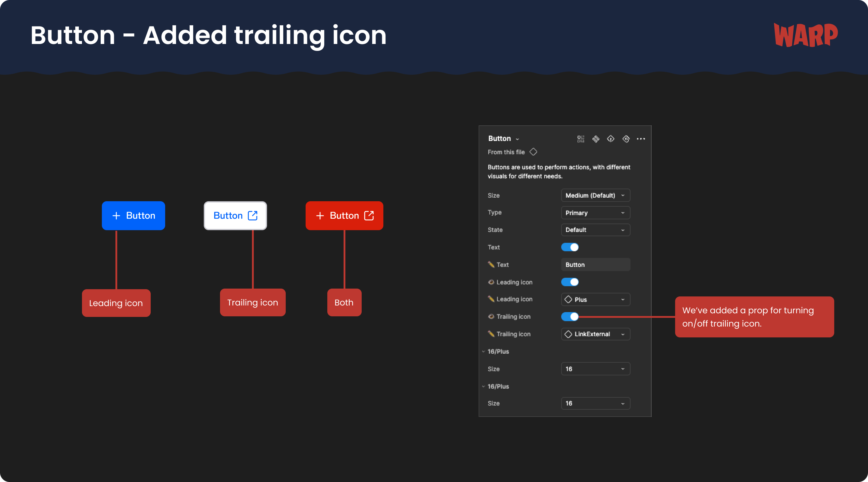Click the detach instance icon in panel header
This screenshot has width=868, height=482.
611,139
